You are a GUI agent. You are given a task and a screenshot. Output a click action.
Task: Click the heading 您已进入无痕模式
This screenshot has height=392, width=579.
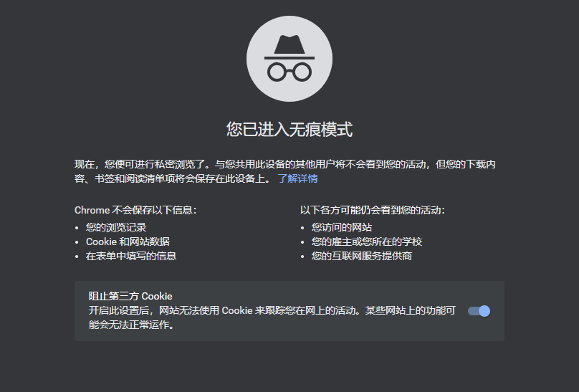point(289,130)
